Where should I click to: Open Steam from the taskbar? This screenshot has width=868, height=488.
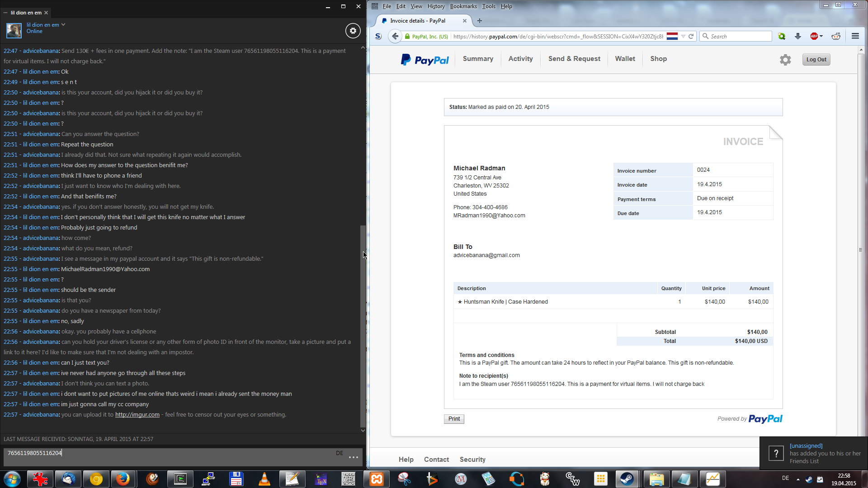[627, 479]
